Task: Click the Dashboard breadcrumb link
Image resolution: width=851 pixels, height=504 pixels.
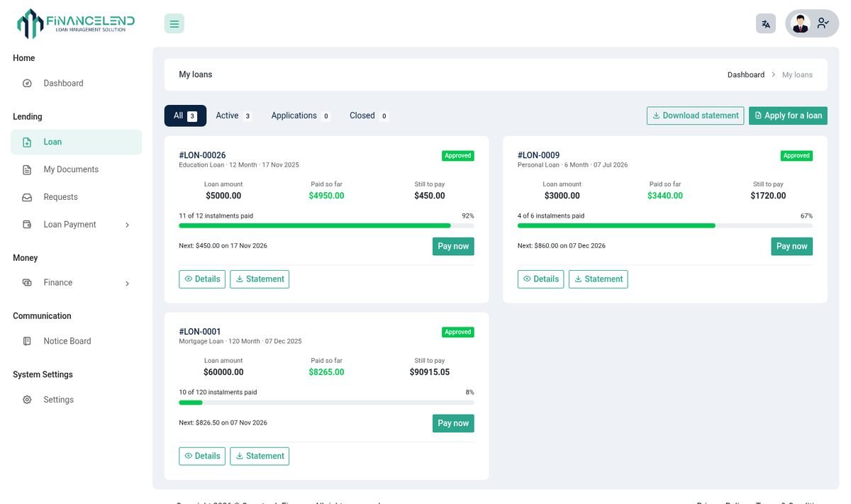Action: [x=746, y=74]
